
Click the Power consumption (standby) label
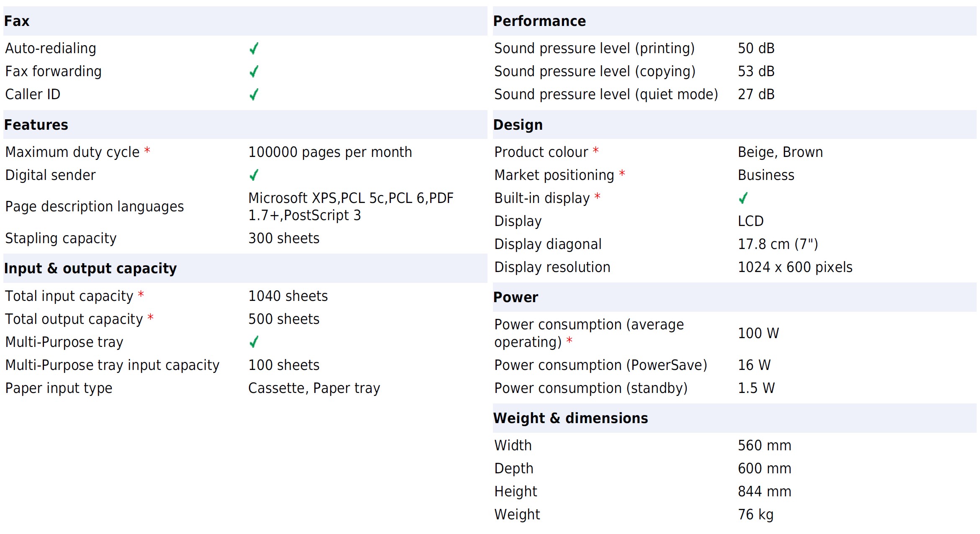click(x=591, y=388)
